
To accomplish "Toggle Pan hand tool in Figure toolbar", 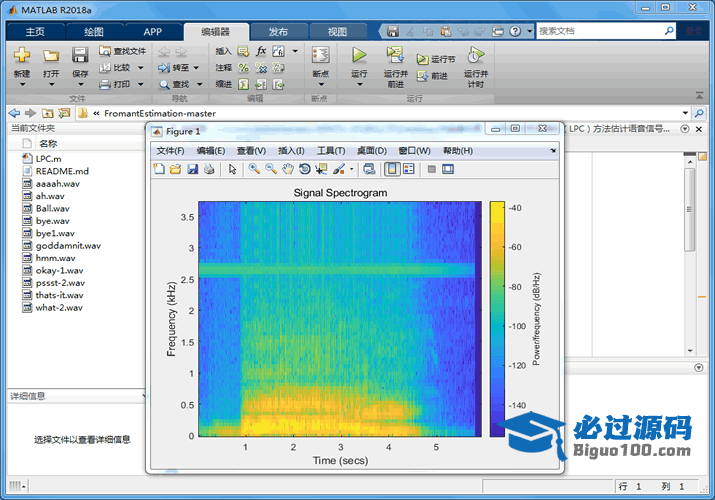I will 288,169.
